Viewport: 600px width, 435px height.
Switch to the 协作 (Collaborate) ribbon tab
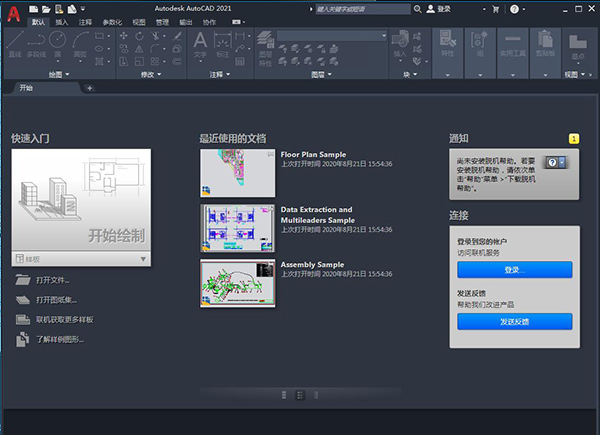(209, 22)
